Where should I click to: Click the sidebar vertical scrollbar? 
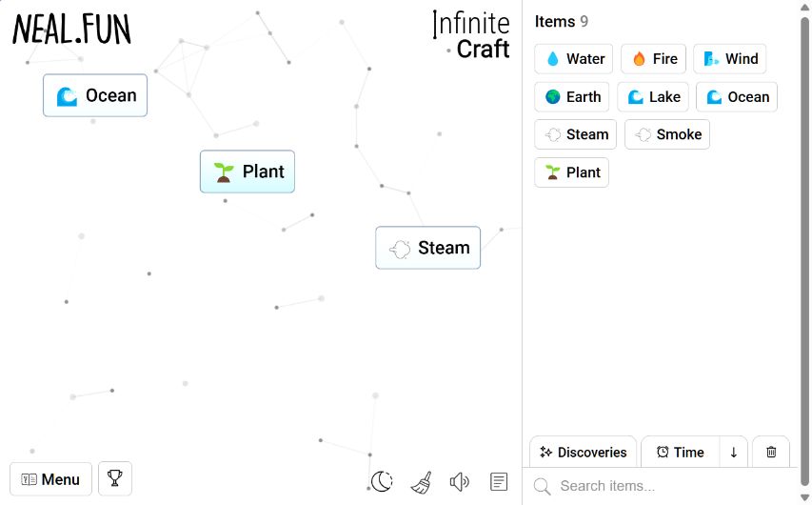click(x=804, y=252)
